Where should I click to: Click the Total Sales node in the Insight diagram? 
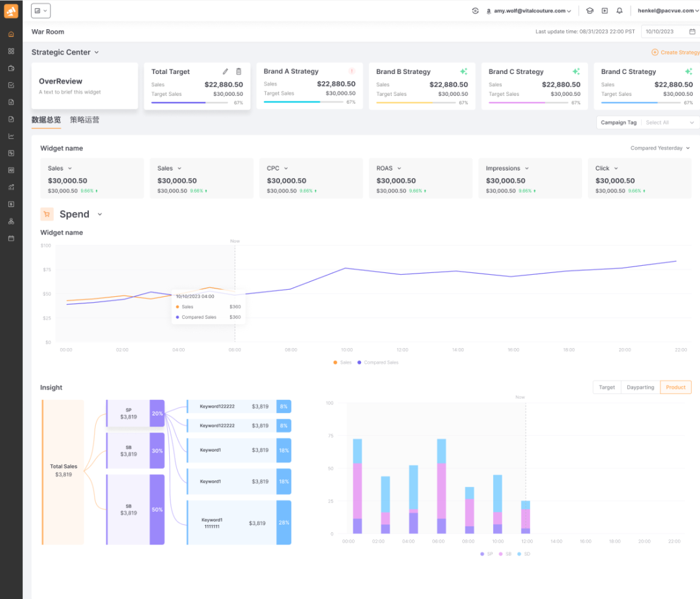[63, 472]
